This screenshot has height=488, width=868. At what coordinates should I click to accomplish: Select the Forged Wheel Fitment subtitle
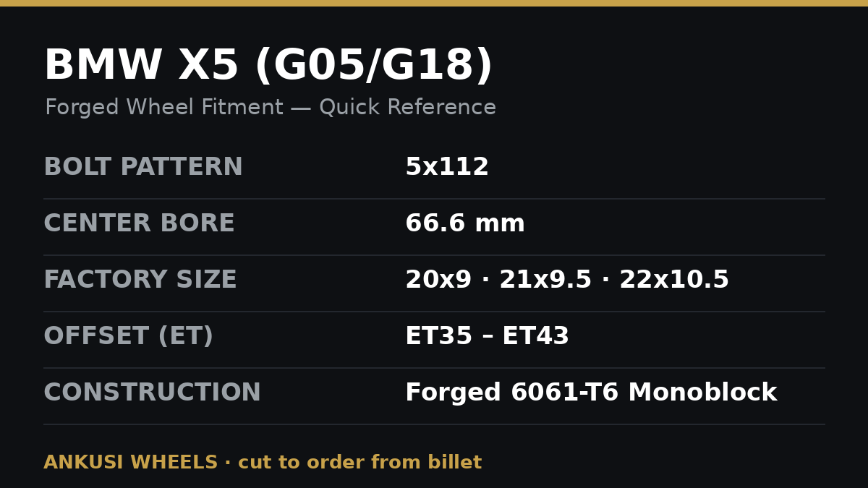point(271,108)
